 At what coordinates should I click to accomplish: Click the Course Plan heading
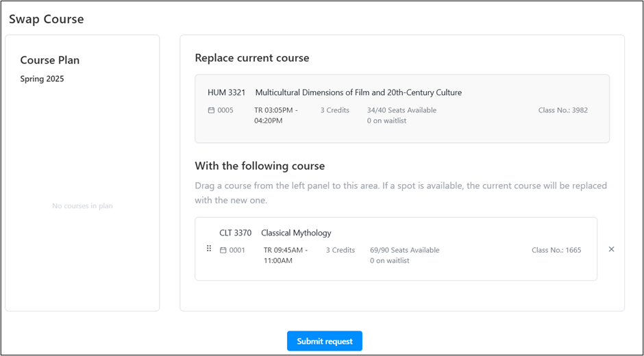tap(50, 60)
